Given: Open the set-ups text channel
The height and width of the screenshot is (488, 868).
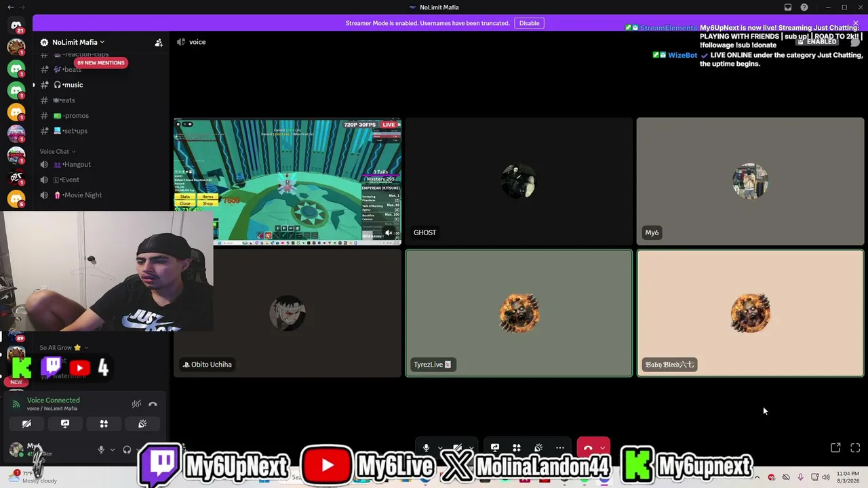Looking at the screenshot, I should [100, 131].
